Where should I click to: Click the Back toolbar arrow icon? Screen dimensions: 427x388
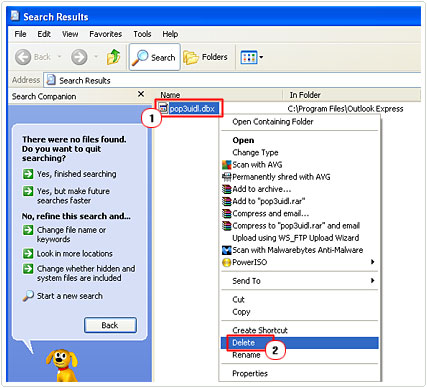coord(23,57)
